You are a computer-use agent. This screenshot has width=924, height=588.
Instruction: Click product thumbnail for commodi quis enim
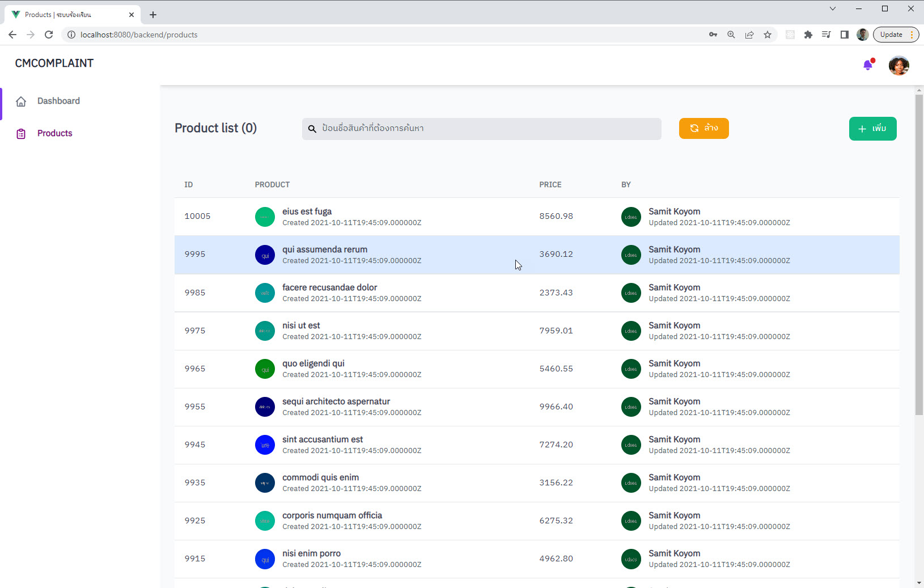[x=265, y=483]
